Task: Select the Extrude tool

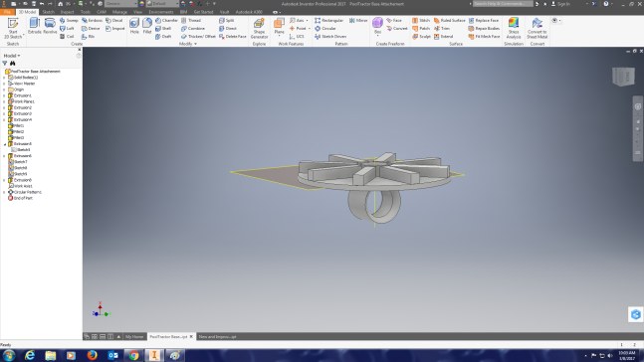Action: point(35,26)
